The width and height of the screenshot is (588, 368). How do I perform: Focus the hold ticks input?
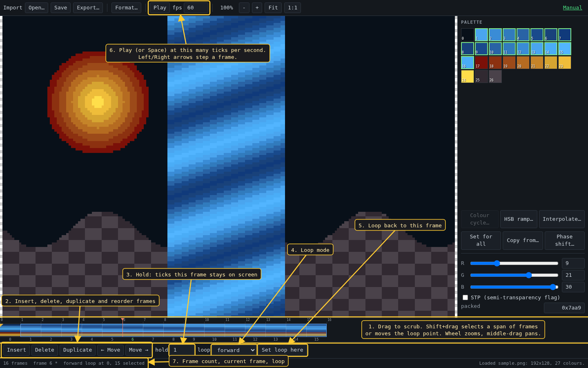[182, 350]
